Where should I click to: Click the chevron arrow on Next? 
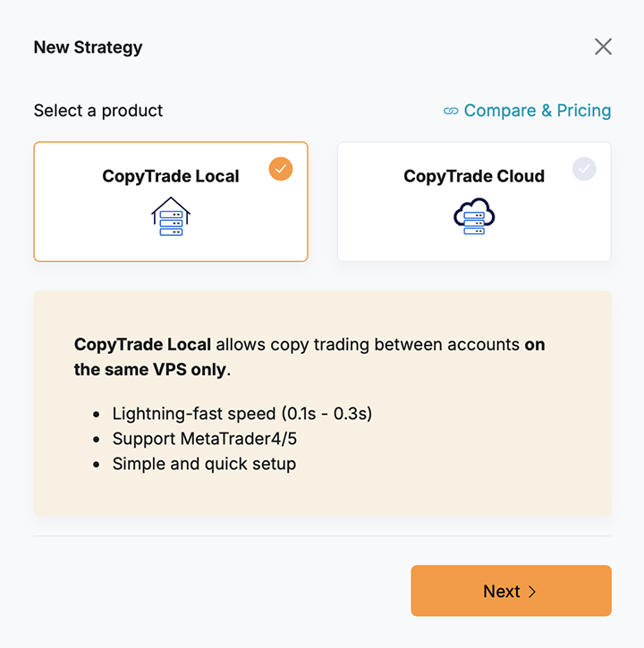click(532, 592)
